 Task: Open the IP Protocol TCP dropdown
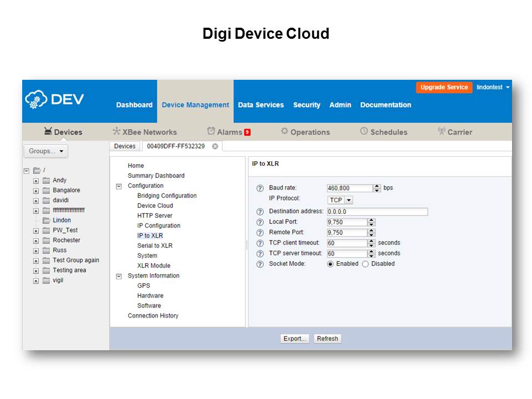pos(340,200)
